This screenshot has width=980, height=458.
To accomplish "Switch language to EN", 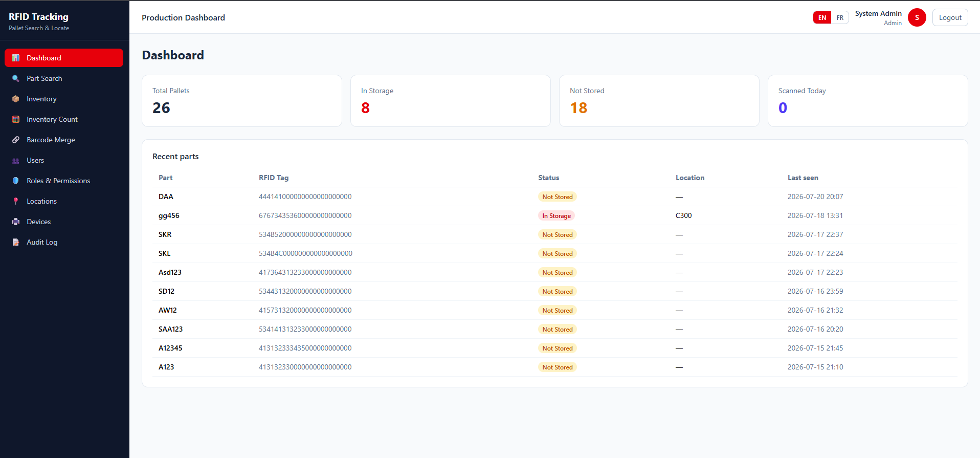I will pos(822,17).
